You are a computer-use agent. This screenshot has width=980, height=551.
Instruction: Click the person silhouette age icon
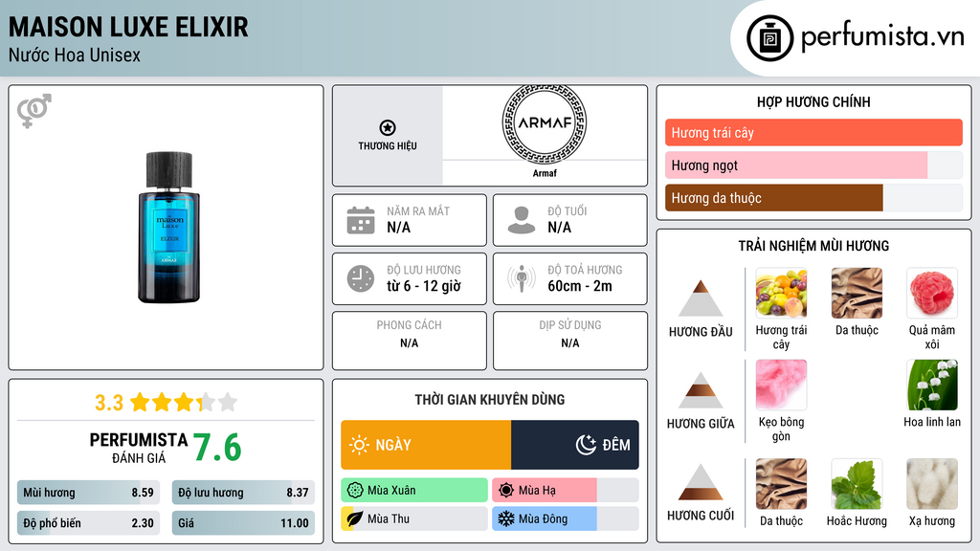click(x=522, y=220)
